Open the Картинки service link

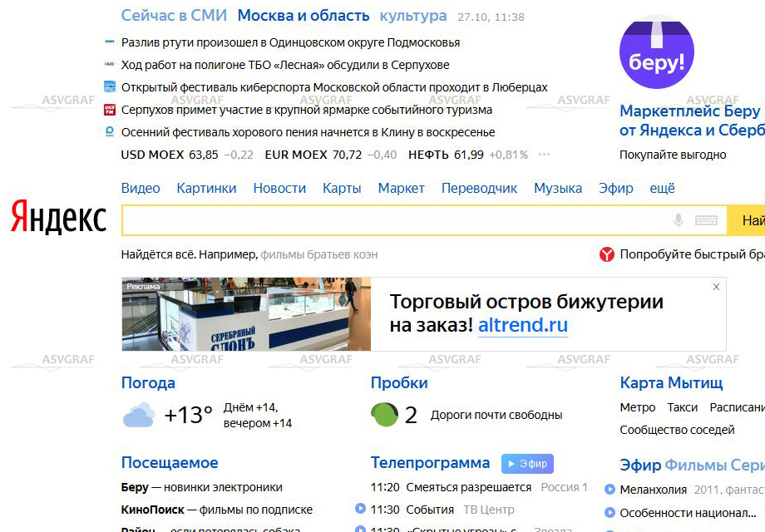coord(206,188)
